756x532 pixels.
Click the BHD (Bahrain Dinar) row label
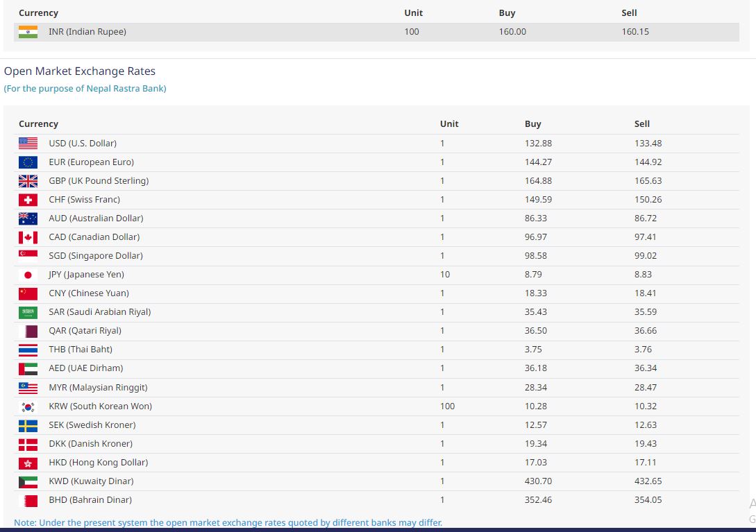(x=90, y=500)
